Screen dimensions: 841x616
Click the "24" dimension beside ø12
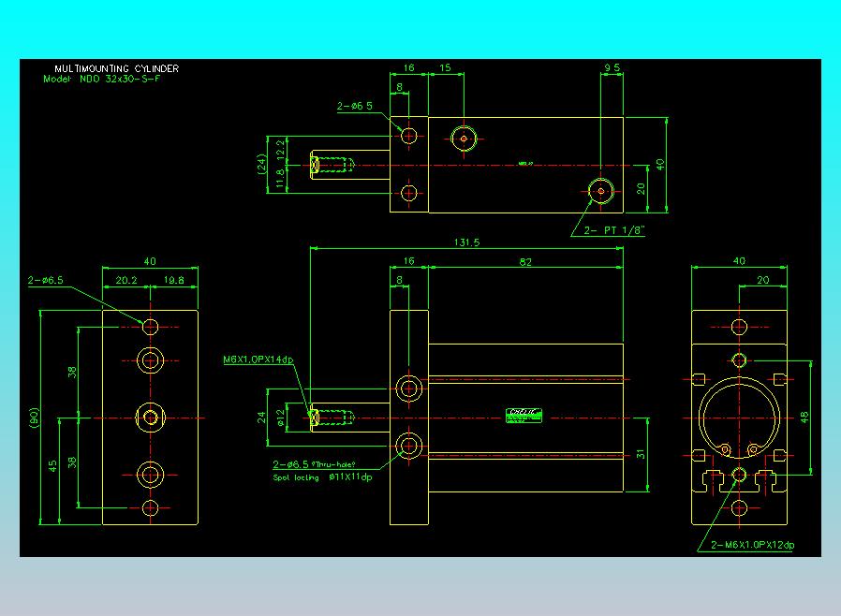[261, 418]
